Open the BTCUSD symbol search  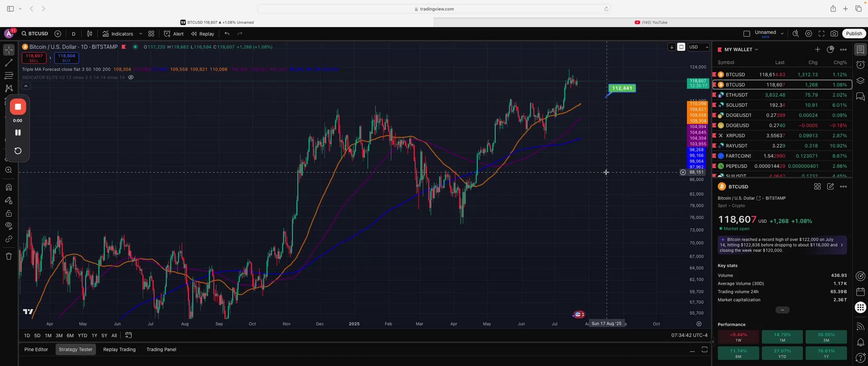[x=35, y=34]
